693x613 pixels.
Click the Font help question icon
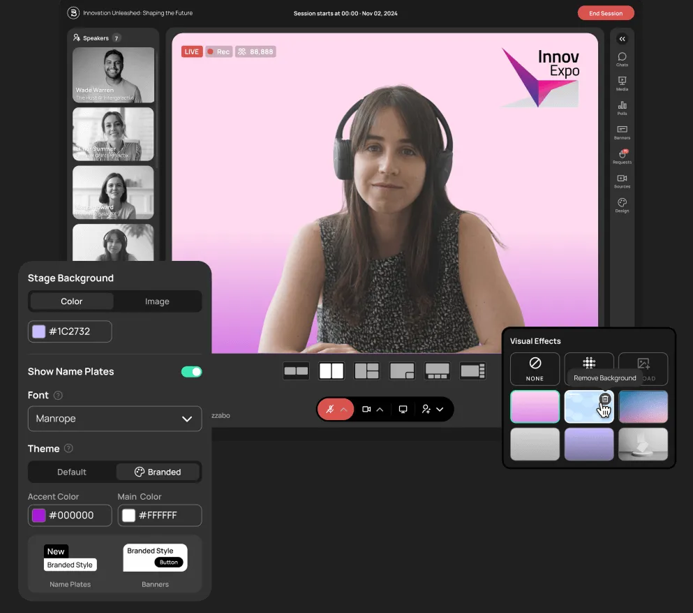point(58,395)
